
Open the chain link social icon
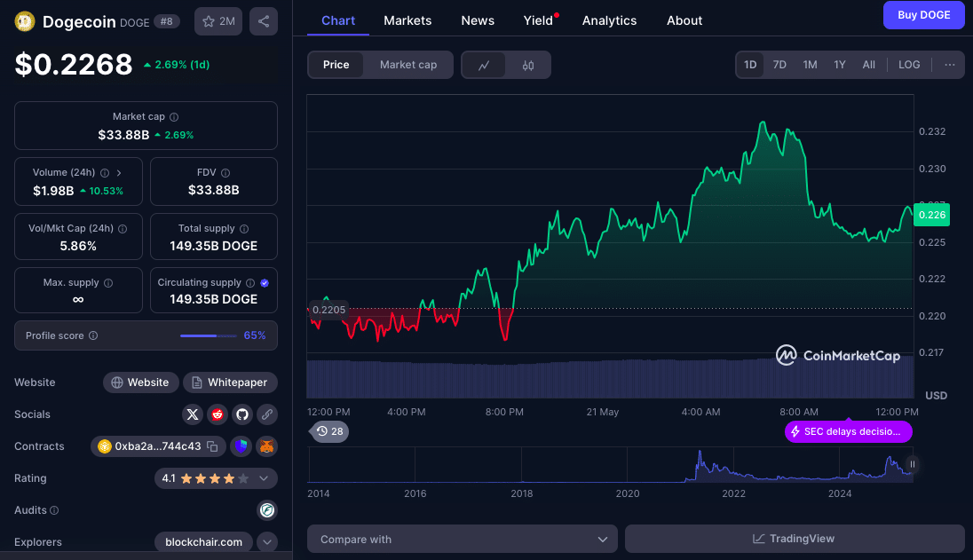(267, 414)
